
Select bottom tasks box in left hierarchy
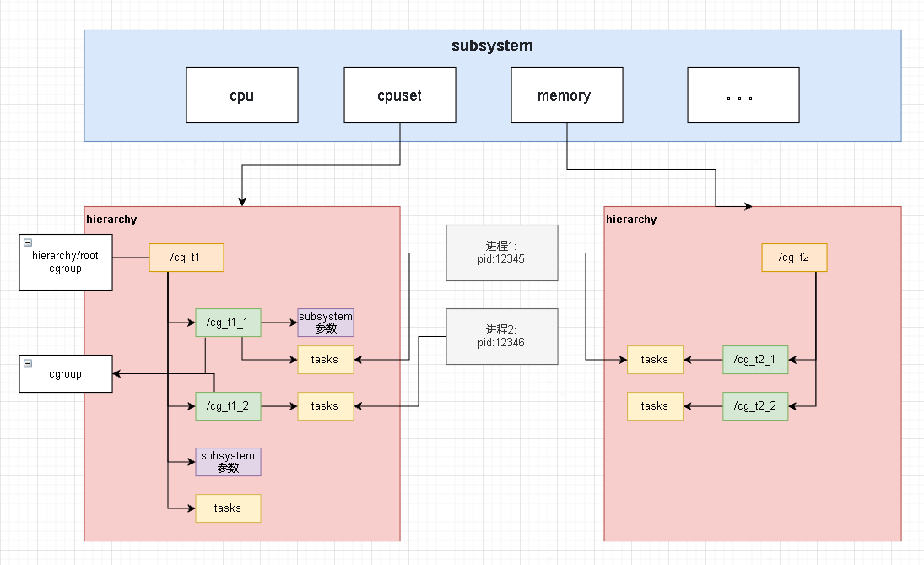click(x=228, y=508)
